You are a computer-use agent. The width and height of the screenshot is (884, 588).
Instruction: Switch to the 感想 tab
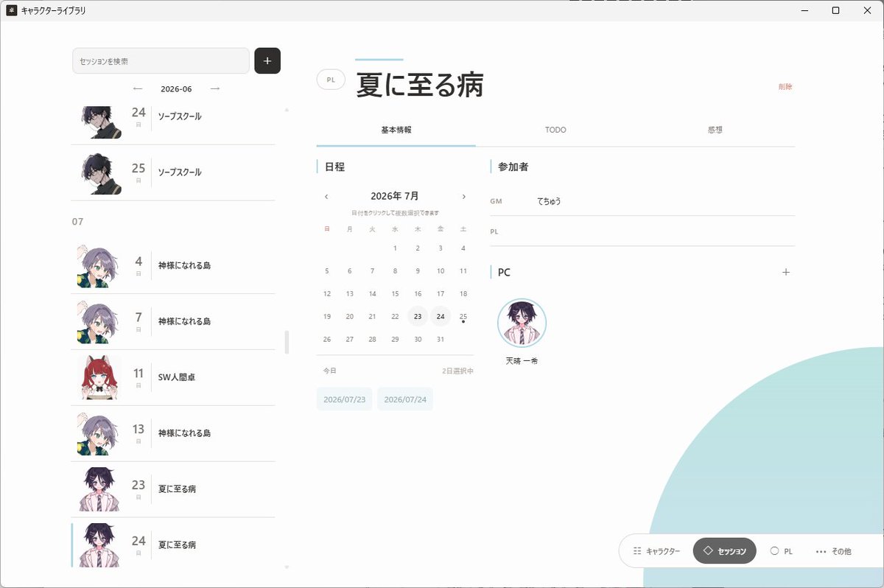[x=715, y=130]
